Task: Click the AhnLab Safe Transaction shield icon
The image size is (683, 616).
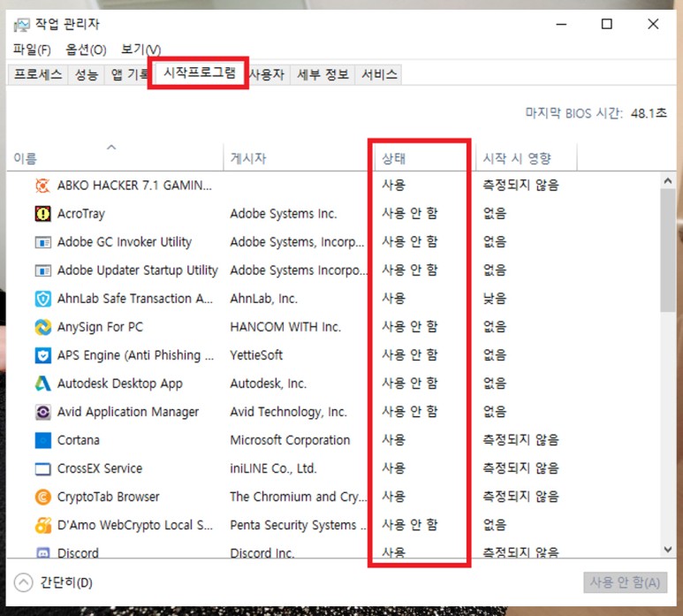Action: [42, 299]
